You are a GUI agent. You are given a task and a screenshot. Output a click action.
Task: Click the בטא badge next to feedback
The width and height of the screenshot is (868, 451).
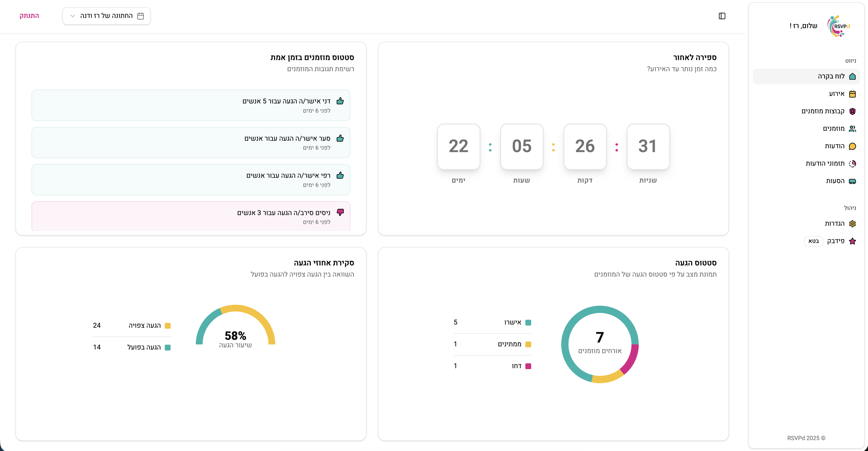pyautogui.click(x=813, y=241)
